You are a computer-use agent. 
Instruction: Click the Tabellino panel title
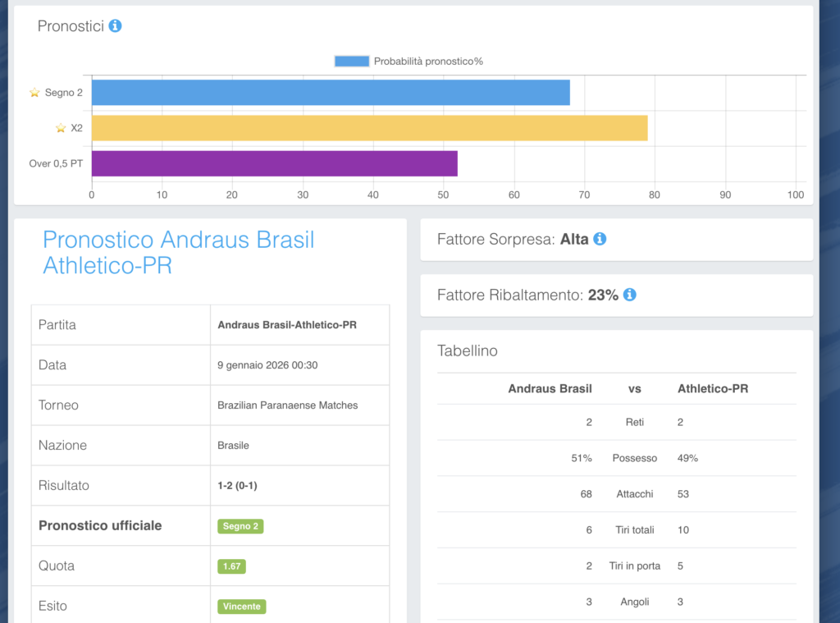pyautogui.click(x=468, y=350)
